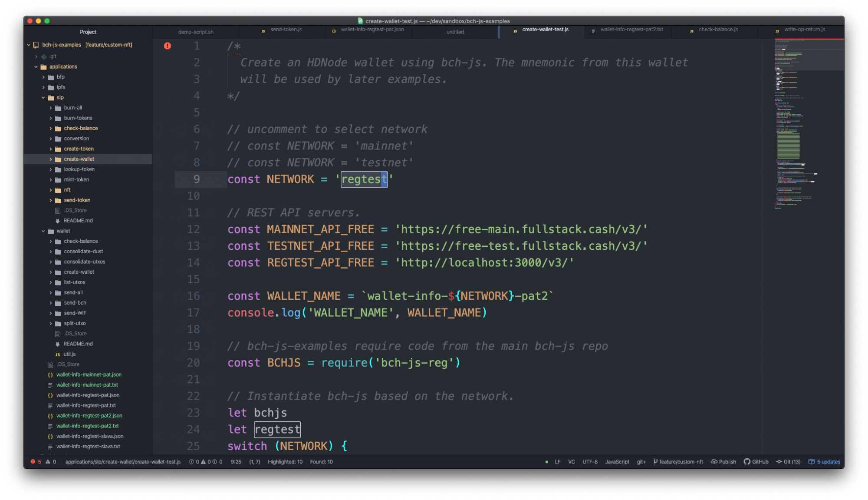This screenshot has width=868, height=500.
Task: Collapse the wallet folder
Action: 43,231
